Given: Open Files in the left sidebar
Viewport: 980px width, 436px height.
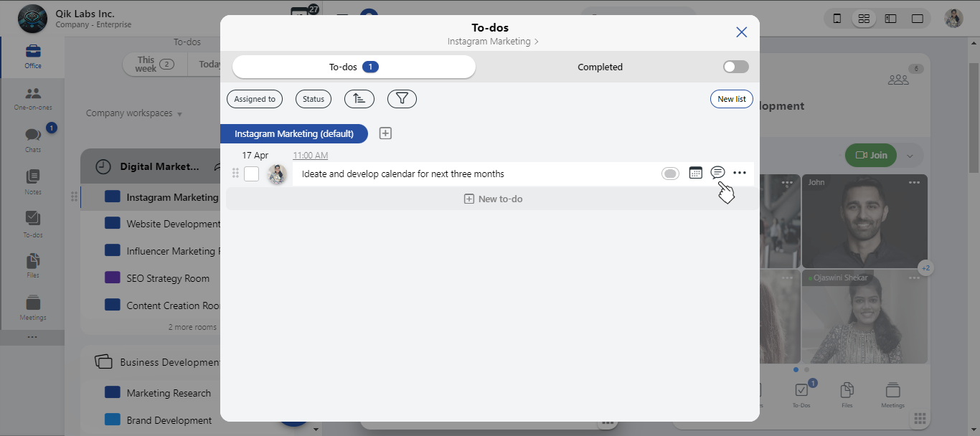Looking at the screenshot, I should coord(33,264).
